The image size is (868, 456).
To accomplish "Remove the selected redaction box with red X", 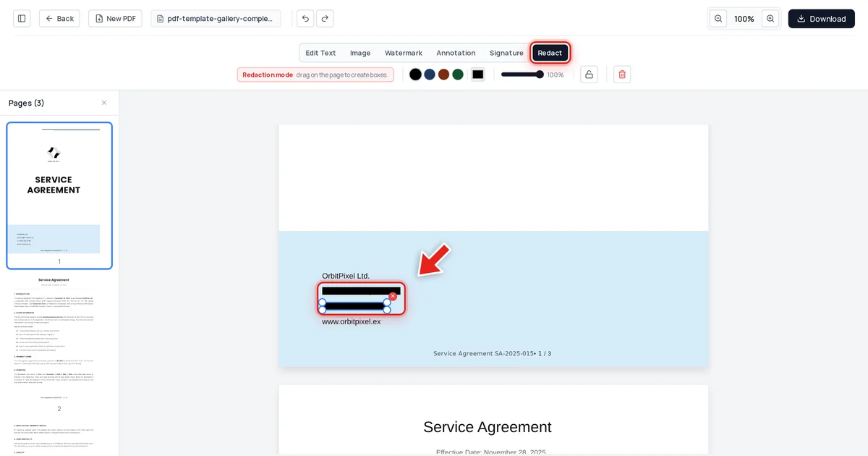I will tap(393, 296).
